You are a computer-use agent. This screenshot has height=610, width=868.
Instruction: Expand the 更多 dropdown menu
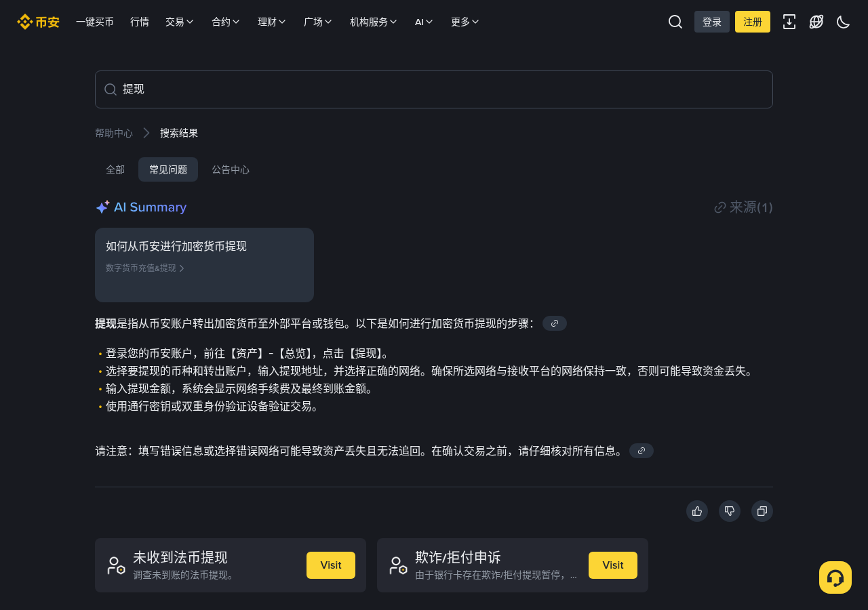click(465, 22)
